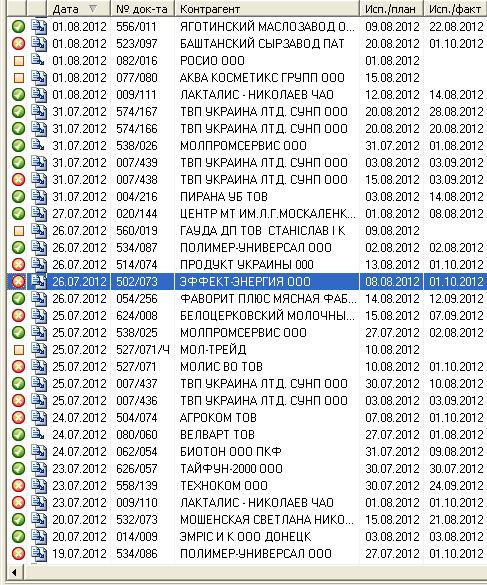The width and height of the screenshot is (487, 585).
Task: Click green status icon for 532/073
Action: (x=18, y=520)
